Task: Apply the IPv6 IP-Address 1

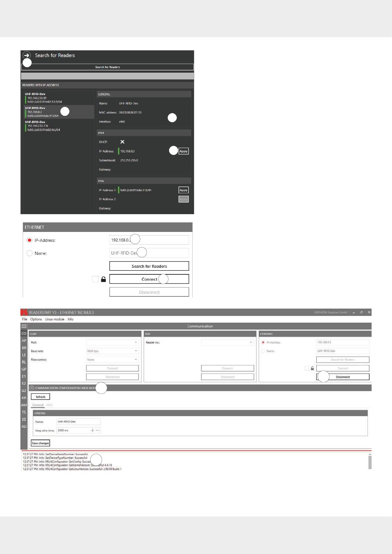Action: [x=184, y=190]
